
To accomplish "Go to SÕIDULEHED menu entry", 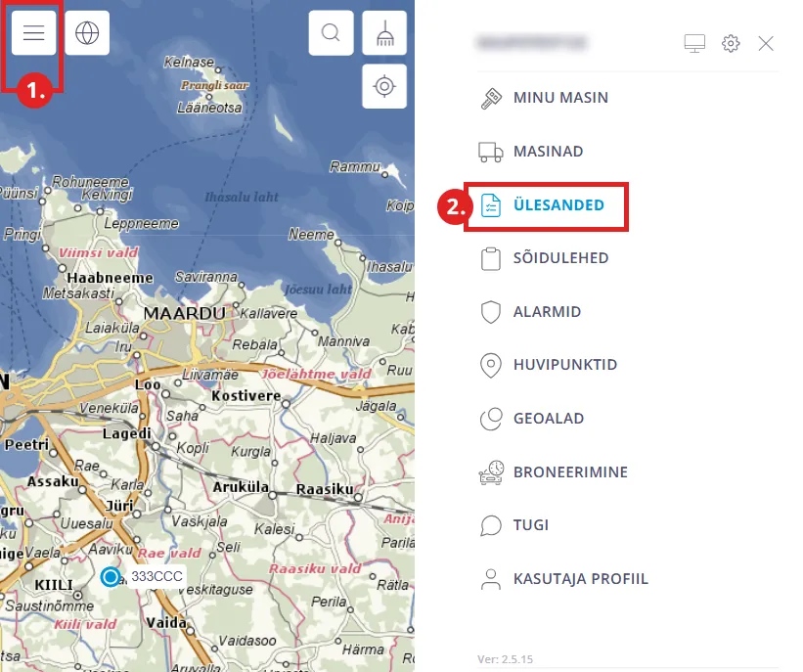I will (560, 258).
